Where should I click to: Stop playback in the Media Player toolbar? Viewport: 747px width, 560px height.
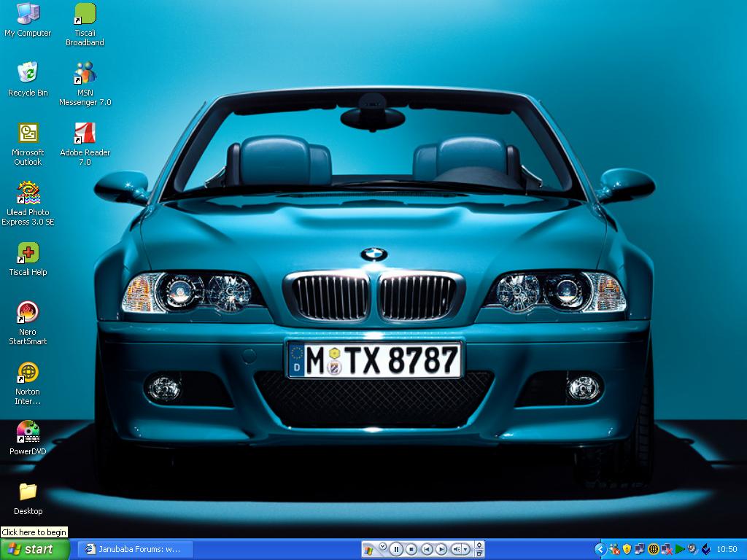pos(411,550)
